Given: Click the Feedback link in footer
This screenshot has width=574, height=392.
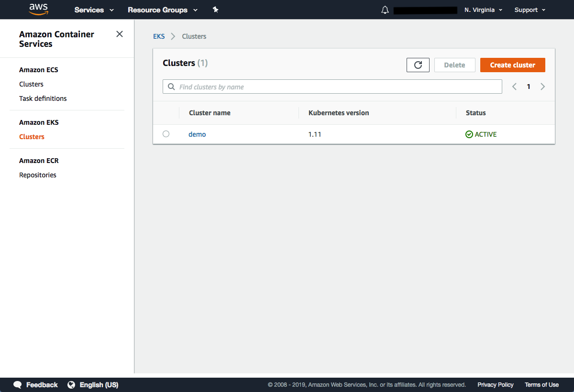Looking at the screenshot, I should (x=42, y=385).
